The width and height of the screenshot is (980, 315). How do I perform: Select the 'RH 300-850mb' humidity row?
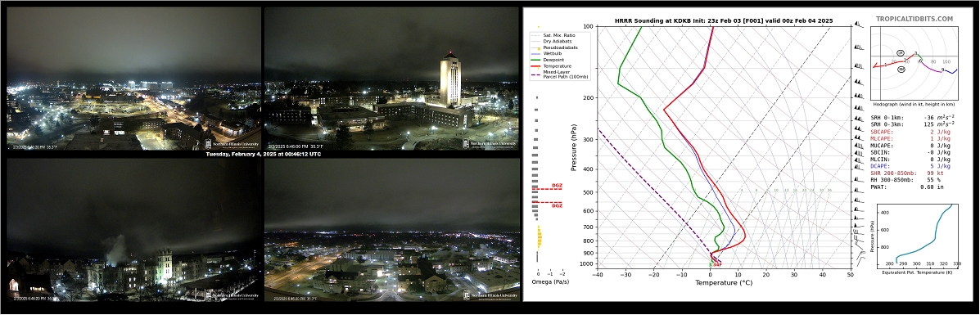[x=905, y=179]
